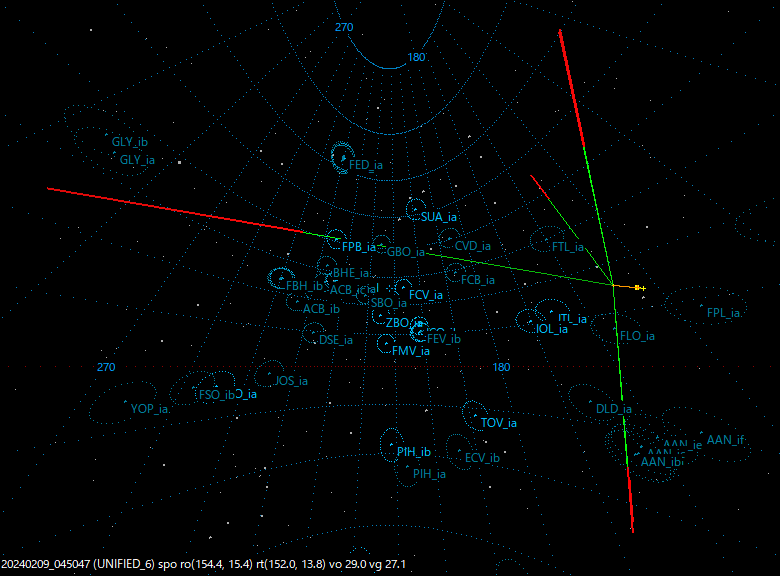Click the PIH_ia label
Viewport: 780px width, 576px height.
tap(429, 474)
